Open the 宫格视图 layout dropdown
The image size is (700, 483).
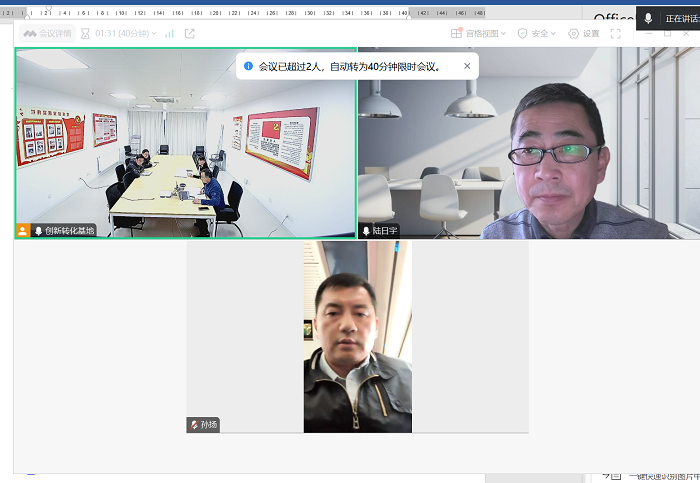pyautogui.click(x=479, y=33)
